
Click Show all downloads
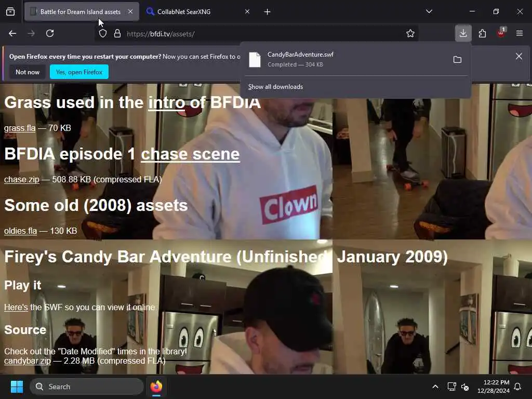point(275,87)
